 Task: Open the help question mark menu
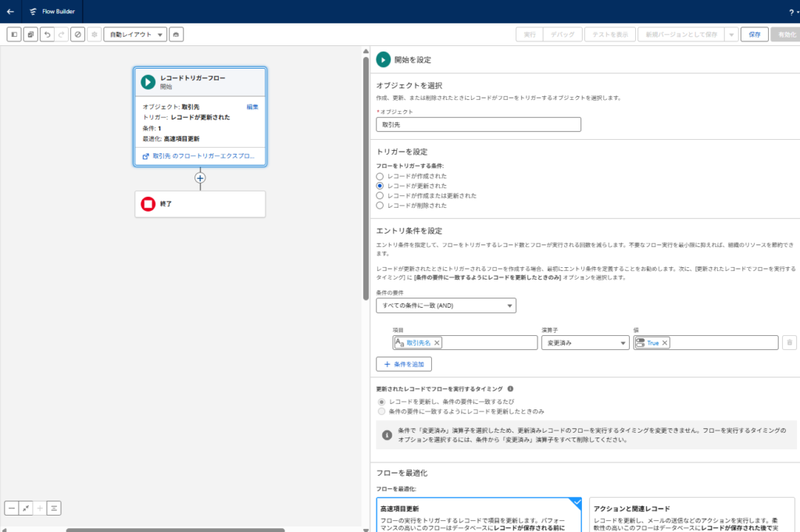coord(791,12)
